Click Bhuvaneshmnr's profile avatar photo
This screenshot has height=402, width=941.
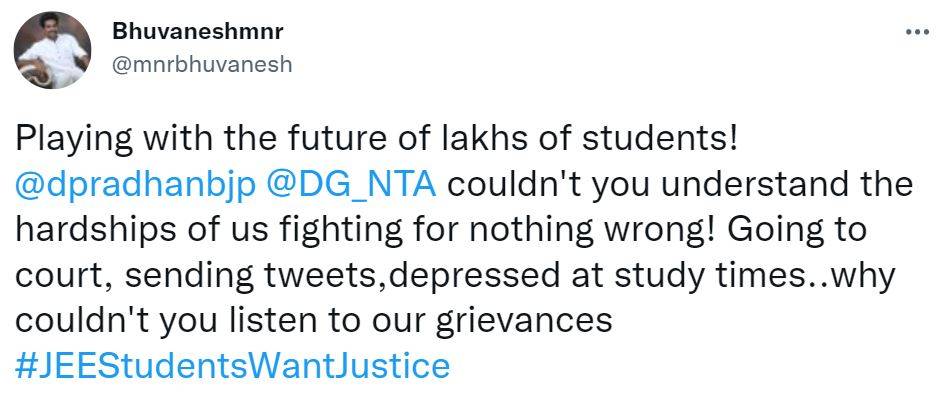coord(50,52)
